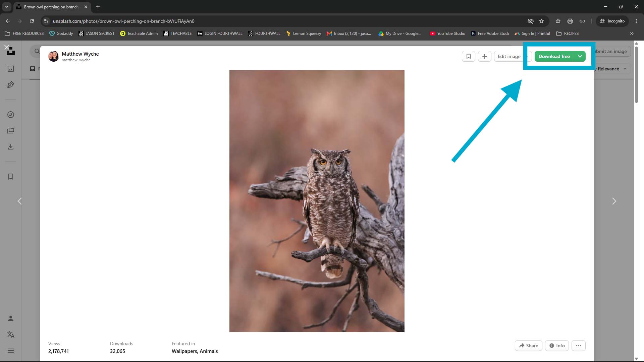Screen dimensions: 644x362
Task: Open Matthew Wyche profile name
Action: click(80, 54)
